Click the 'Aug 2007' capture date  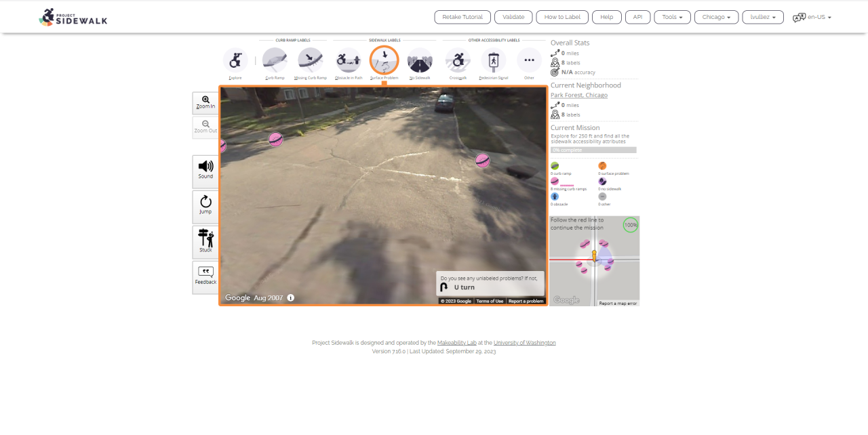269,297
